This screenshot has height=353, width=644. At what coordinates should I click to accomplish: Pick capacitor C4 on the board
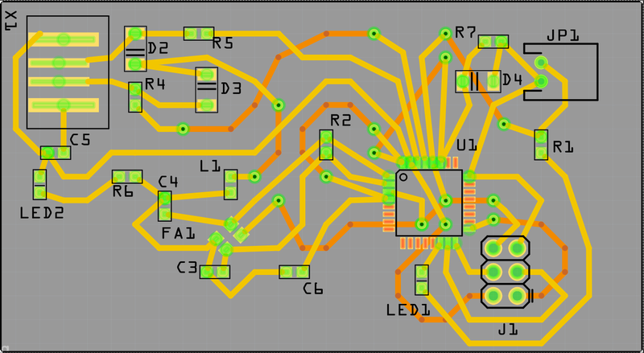pyautogui.click(x=165, y=206)
